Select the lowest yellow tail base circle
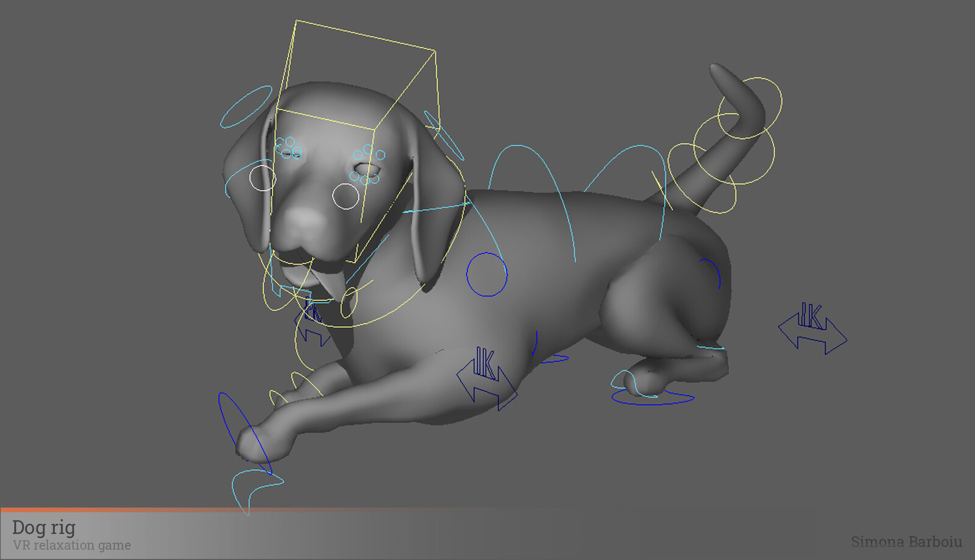 point(701,179)
